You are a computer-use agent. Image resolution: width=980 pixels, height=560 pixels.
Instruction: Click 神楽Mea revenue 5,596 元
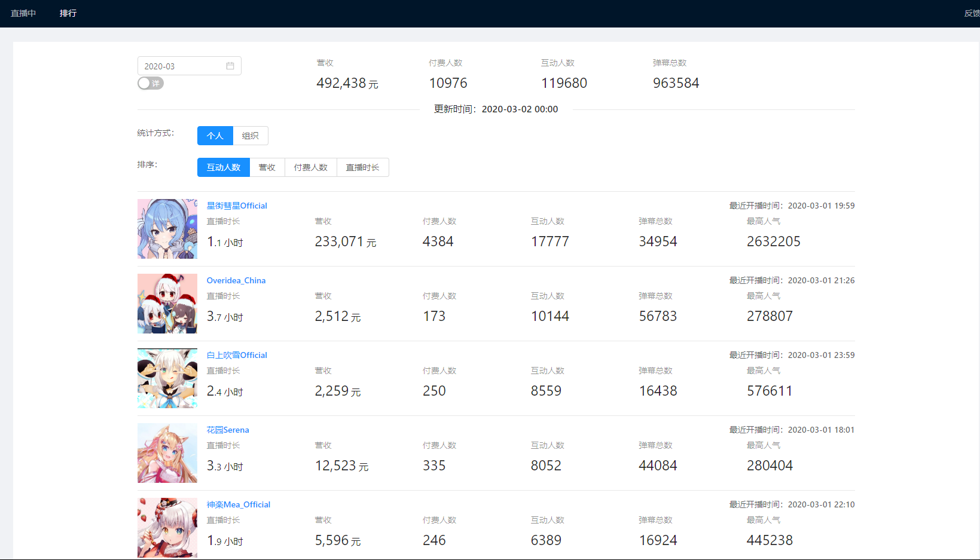click(x=338, y=540)
